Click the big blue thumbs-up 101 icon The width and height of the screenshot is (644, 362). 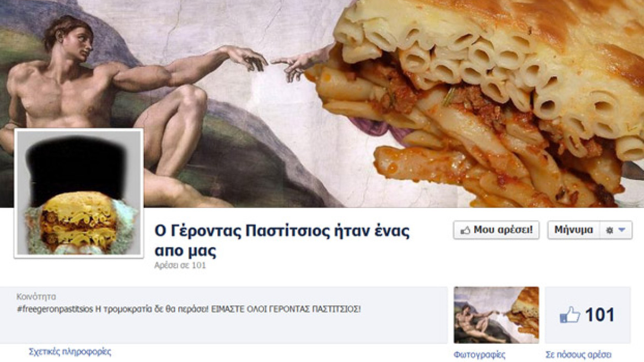coord(570,315)
